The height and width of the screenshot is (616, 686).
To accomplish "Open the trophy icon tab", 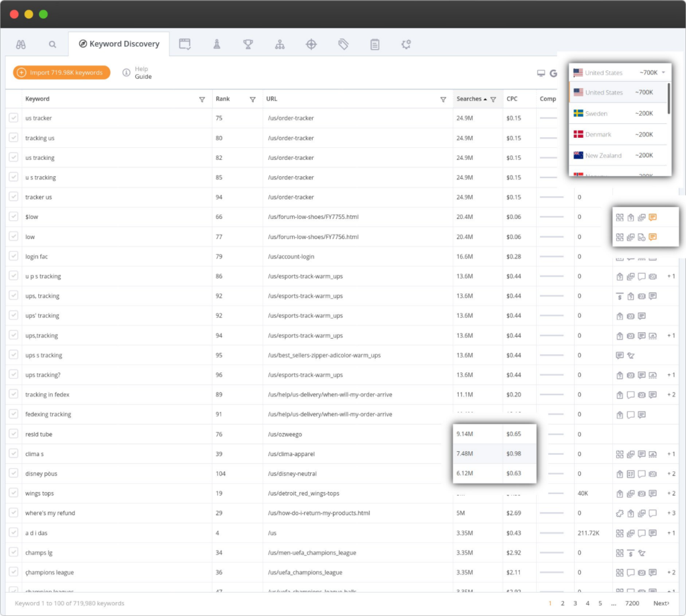I will 248,45.
